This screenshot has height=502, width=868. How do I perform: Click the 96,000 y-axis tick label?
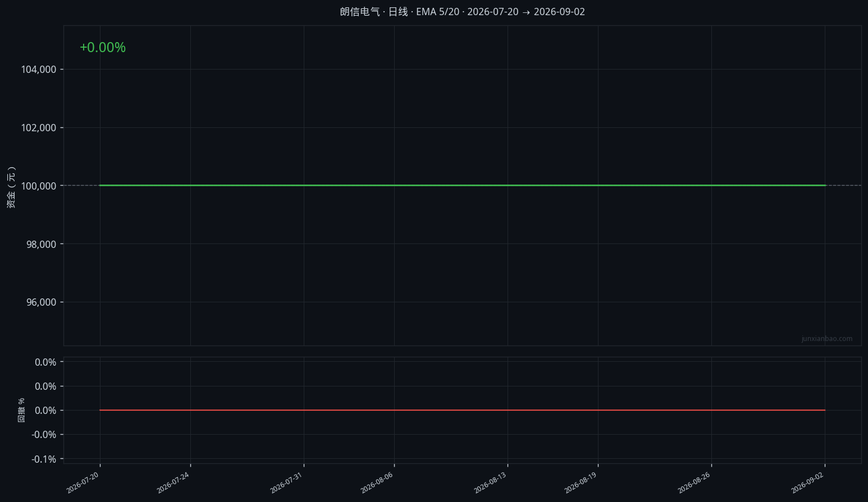[42, 302]
